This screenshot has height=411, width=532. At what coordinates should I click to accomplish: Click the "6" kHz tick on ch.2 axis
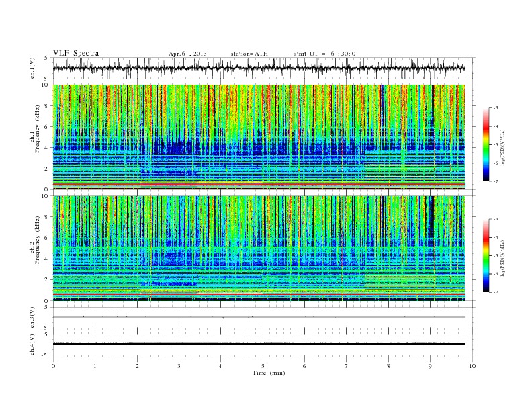click(x=46, y=238)
